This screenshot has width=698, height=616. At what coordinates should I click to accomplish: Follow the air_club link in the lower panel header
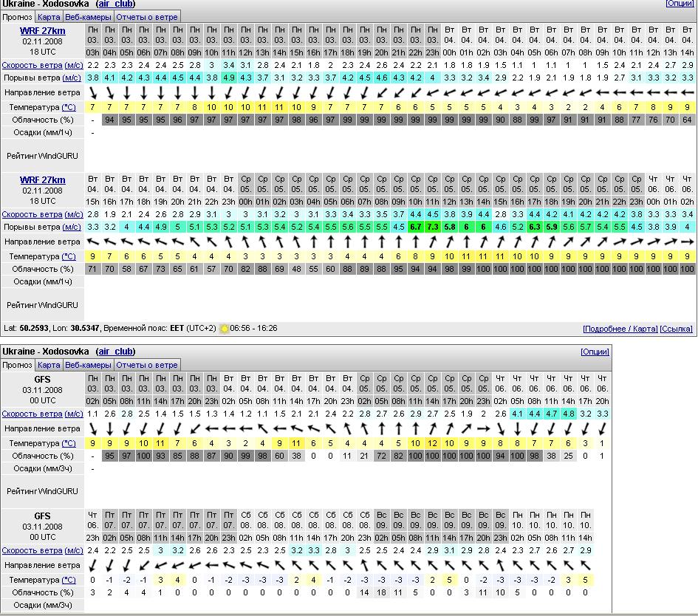pos(116,352)
